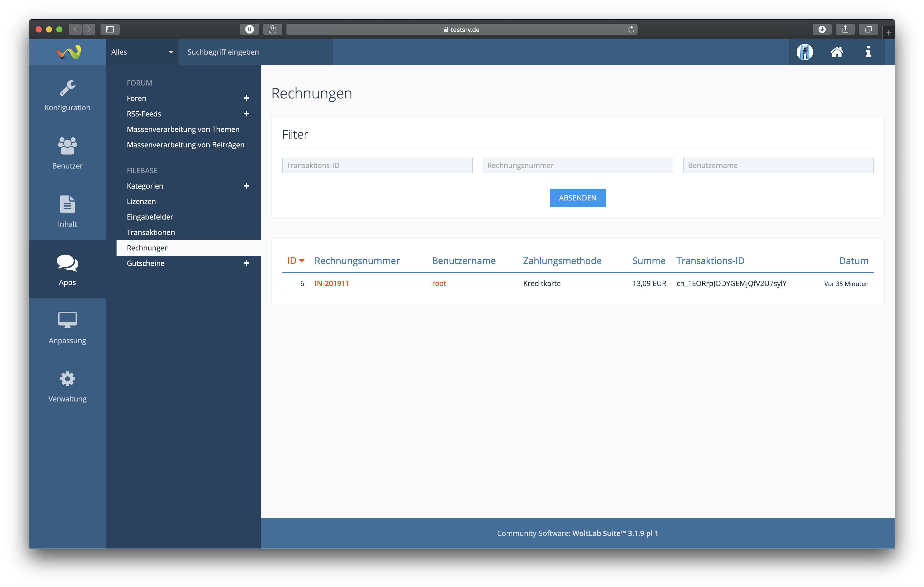
Task: Open the Alles search scope dropdown
Action: pyautogui.click(x=142, y=52)
